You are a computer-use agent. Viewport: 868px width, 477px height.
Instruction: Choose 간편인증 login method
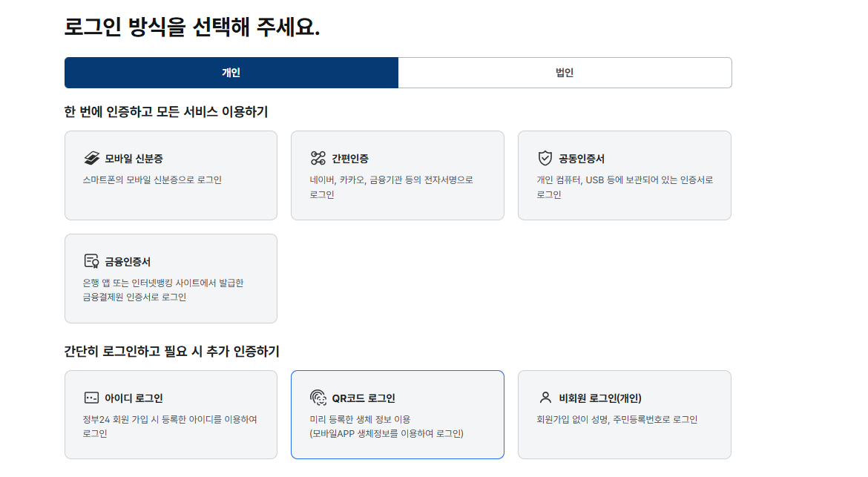click(398, 175)
